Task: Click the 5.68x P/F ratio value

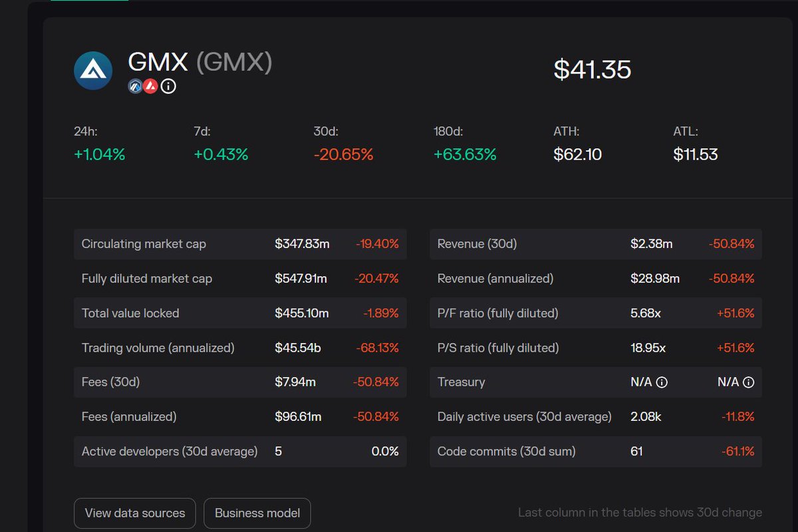Action: [x=646, y=313]
